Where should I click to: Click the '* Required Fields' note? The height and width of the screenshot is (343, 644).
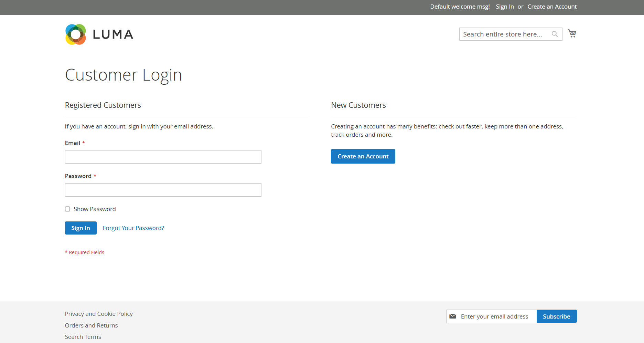point(85,252)
